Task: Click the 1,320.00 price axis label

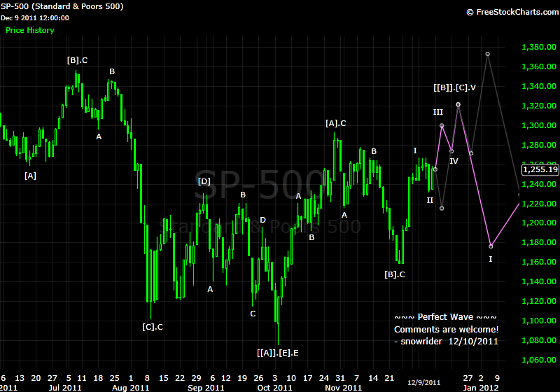Action: 539,106
